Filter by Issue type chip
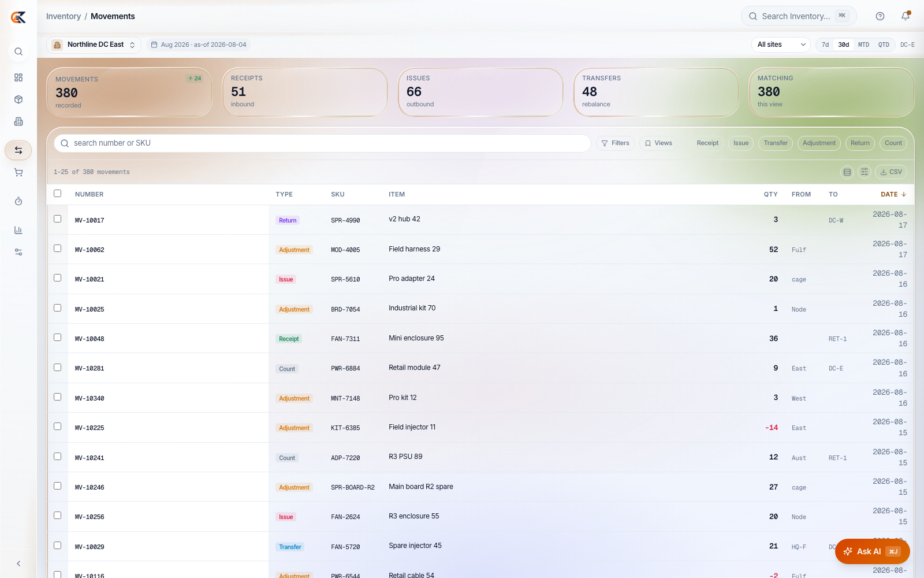The image size is (924, 578). point(741,143)
